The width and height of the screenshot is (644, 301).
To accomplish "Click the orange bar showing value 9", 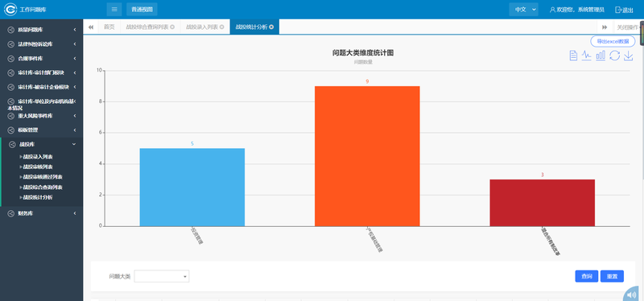I will pos(367,156).
